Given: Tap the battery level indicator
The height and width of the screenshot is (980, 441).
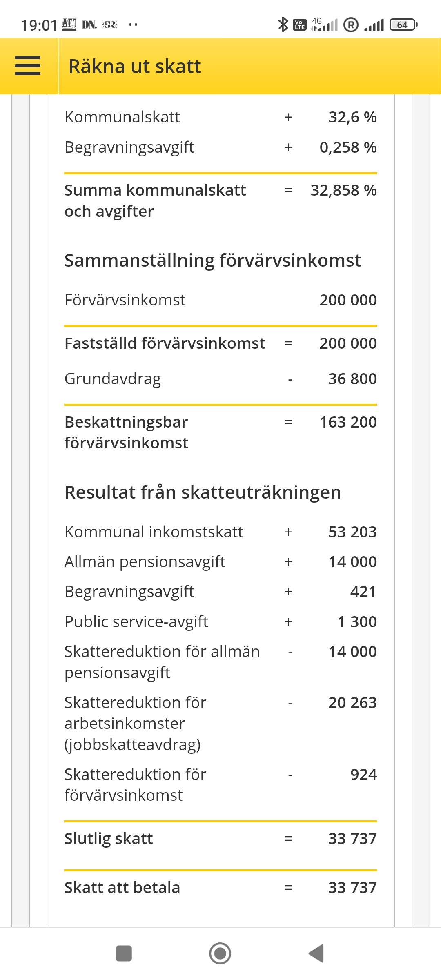Looking at the screenshot, I should pos(403,24).
